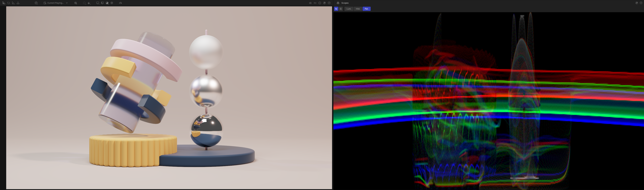This screenshot has height=190, width=644.
Task: Click the axis gizmo icon in toolbar
Action: point(4,3)
